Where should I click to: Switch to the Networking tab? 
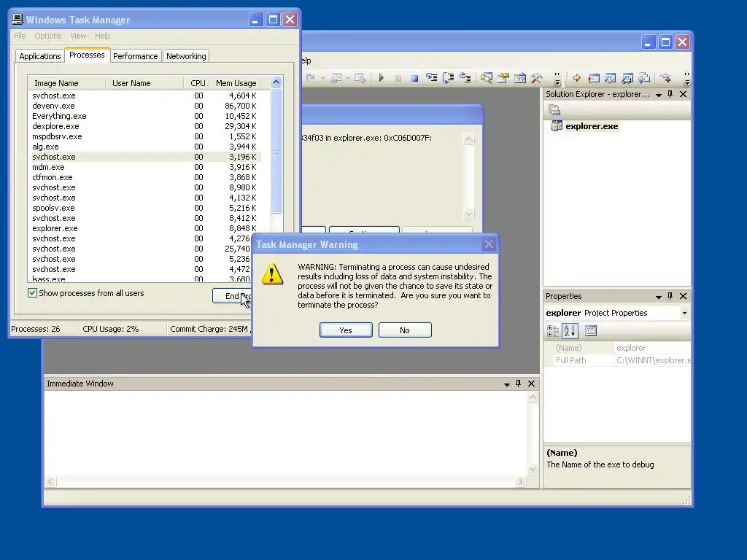[x=186, y=56]
